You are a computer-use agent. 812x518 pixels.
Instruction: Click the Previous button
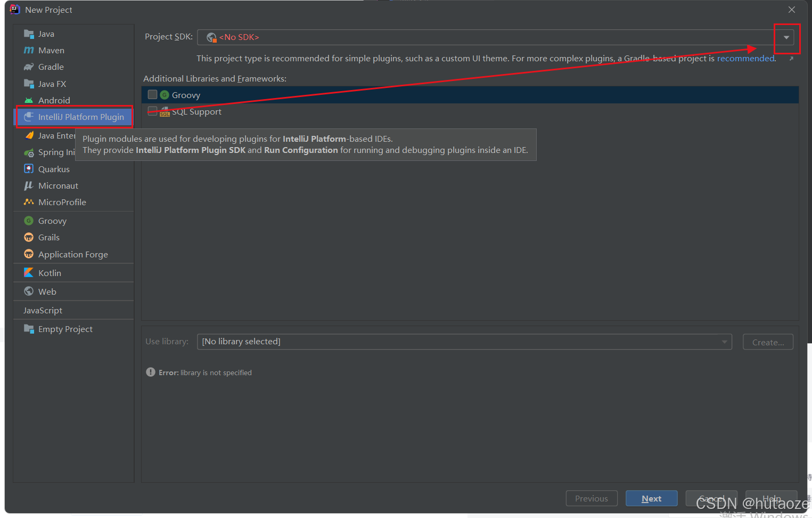[x=592, y=498]
